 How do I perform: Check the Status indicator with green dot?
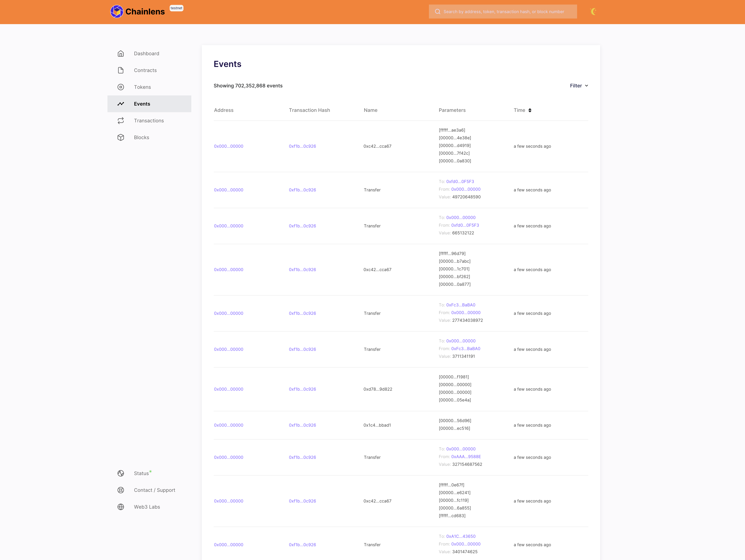[142, 473]
